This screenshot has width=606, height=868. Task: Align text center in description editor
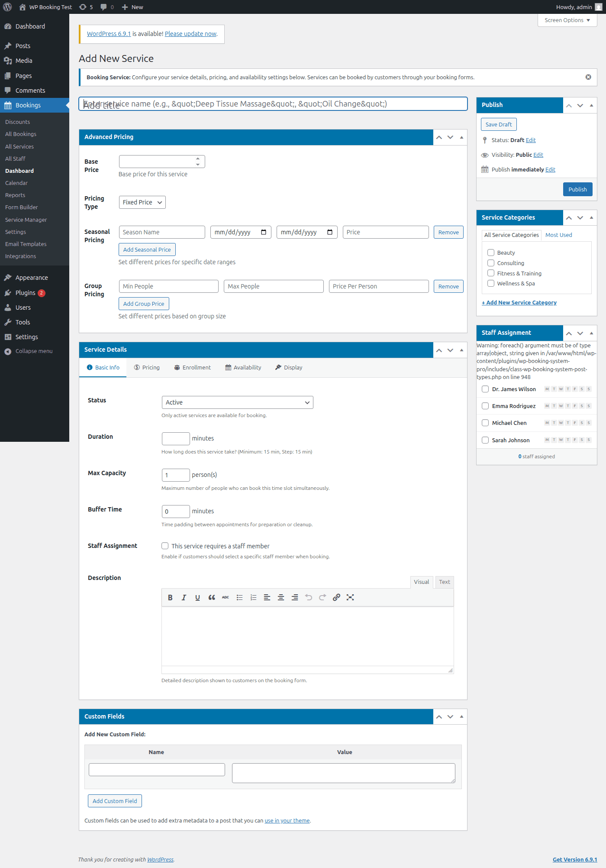click(x=281, y=597)
